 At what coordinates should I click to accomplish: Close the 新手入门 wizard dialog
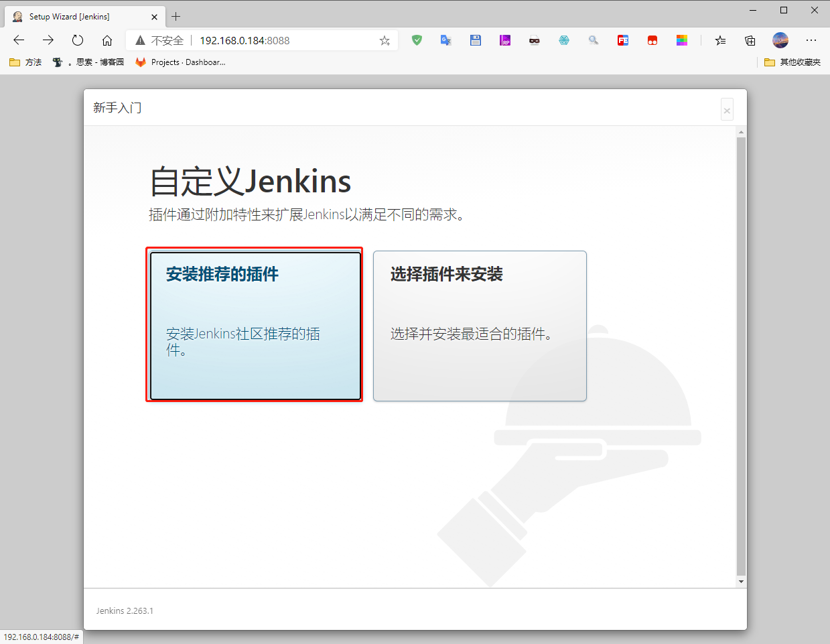pos(727,110)
